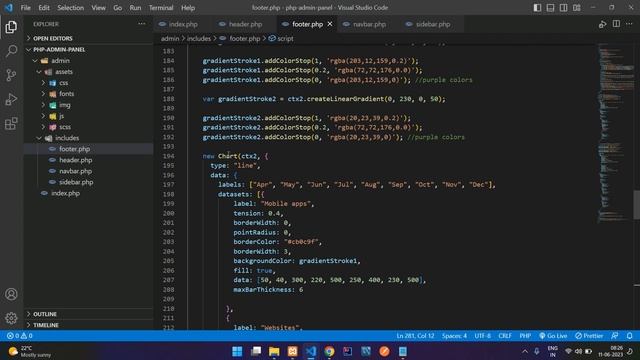Collapse the PHP-ADMIN-PANEL root folder
This screenshot has height=360, width=640.
point(89,49)
